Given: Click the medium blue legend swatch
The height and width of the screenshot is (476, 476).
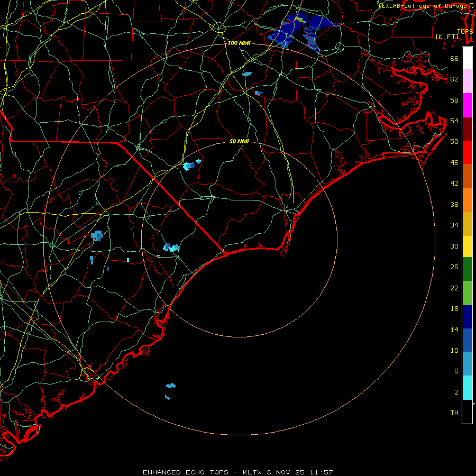Looking at the screenshot, I should point(467,340).
